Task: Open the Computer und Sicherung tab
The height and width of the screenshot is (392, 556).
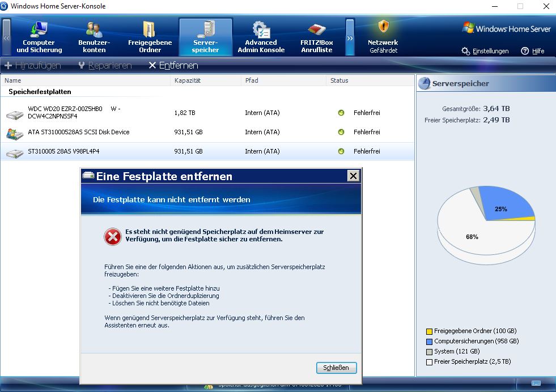Action: coord(39,37)
